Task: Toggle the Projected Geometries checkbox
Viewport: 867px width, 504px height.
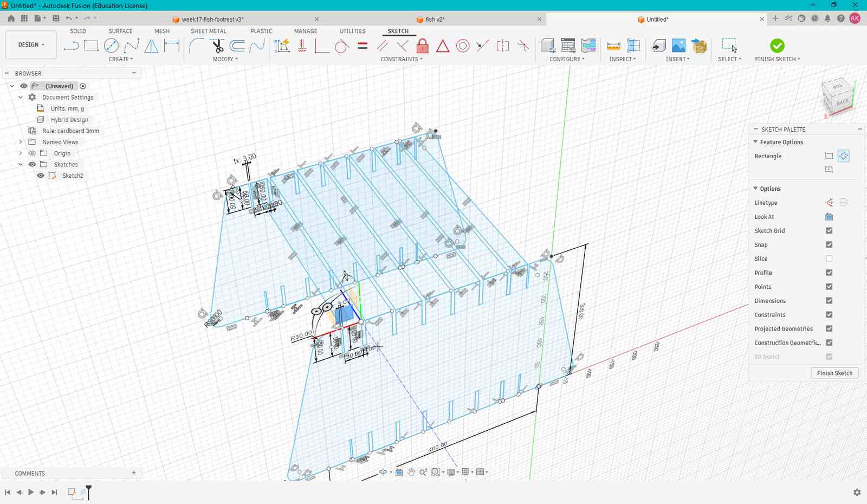Action: (x=829, y=329)
